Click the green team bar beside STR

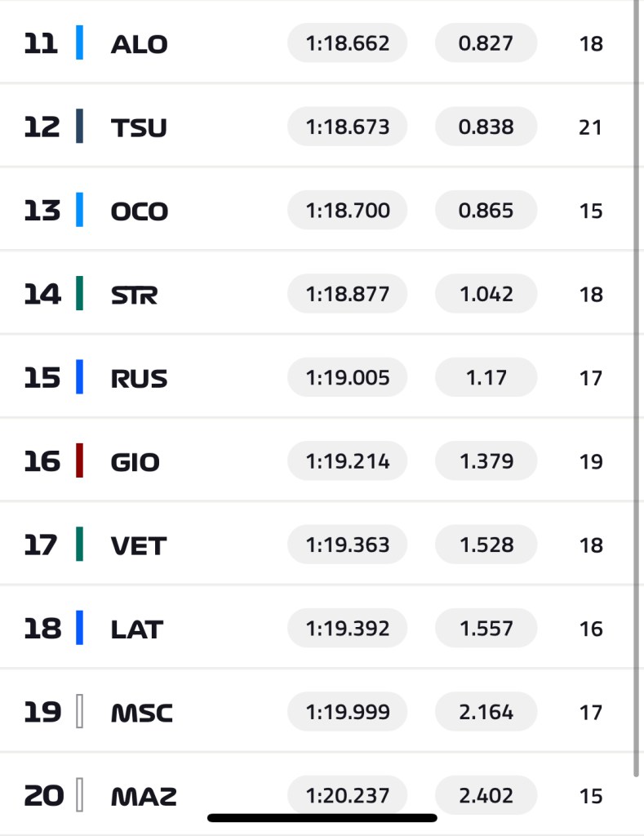(79, 294)
